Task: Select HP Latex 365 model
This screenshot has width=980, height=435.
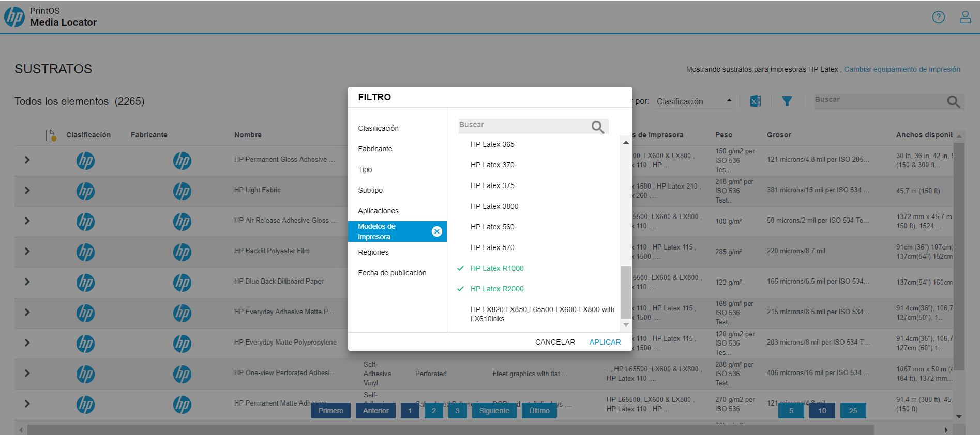Action: pyautogui.click(x=492, y=144)
